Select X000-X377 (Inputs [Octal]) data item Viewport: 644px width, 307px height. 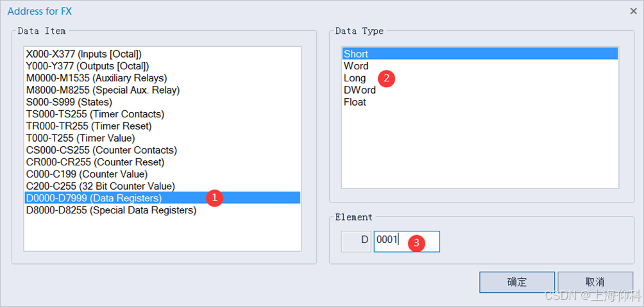83,54
